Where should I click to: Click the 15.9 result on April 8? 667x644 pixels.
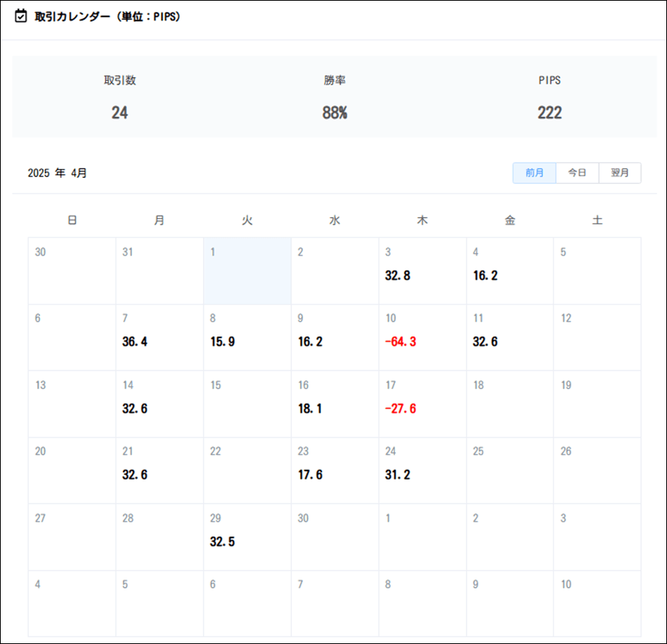coord(222,342)
